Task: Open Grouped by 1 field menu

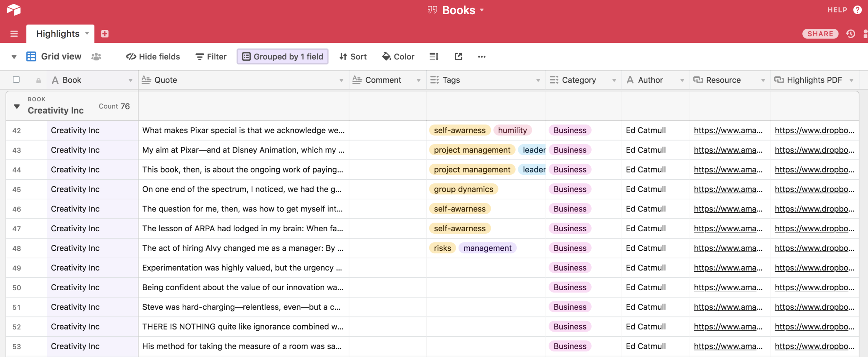Action: [283, 57]
